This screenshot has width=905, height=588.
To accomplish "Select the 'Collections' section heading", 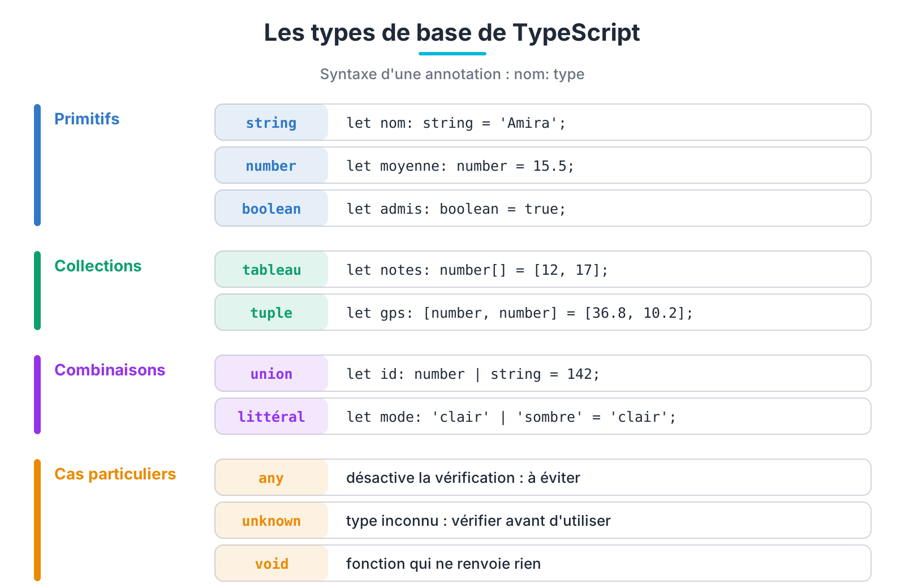I will click(x=98, y=266).
